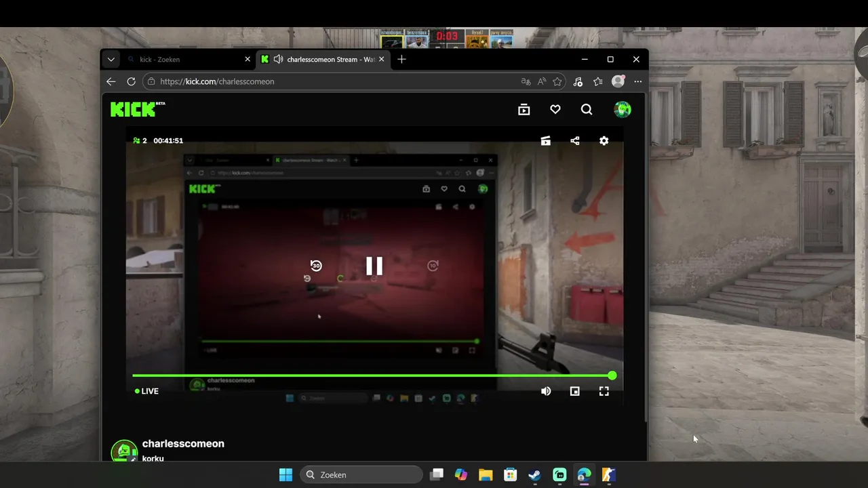
Task: Click the charlesscomeon channel avatar
Action: (x=124, y=451)
